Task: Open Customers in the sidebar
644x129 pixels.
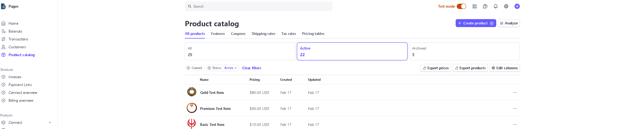Action: click(x=17, y=47)
